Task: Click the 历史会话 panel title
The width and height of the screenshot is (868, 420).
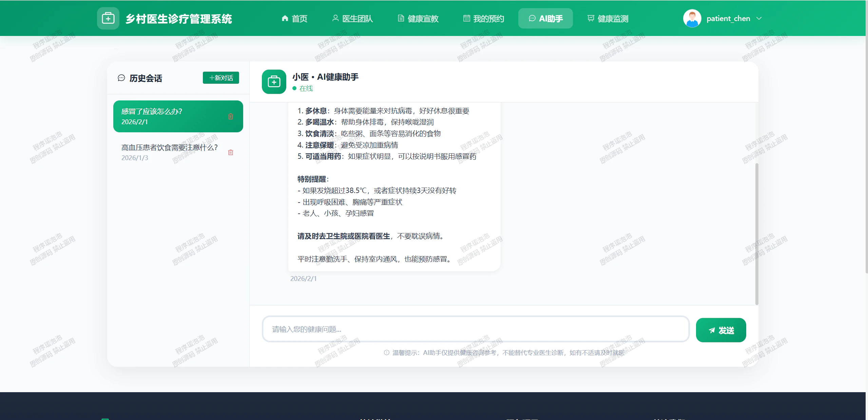Action: 146,78
